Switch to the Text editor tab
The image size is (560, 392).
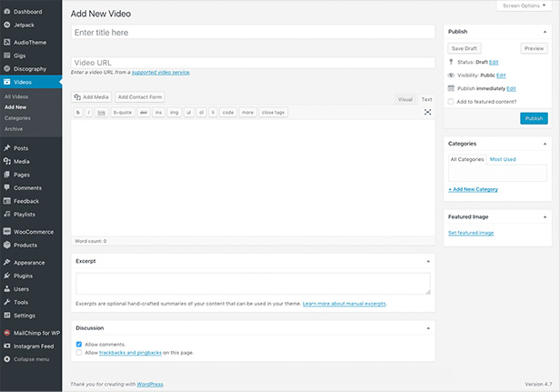pos(426,99)
